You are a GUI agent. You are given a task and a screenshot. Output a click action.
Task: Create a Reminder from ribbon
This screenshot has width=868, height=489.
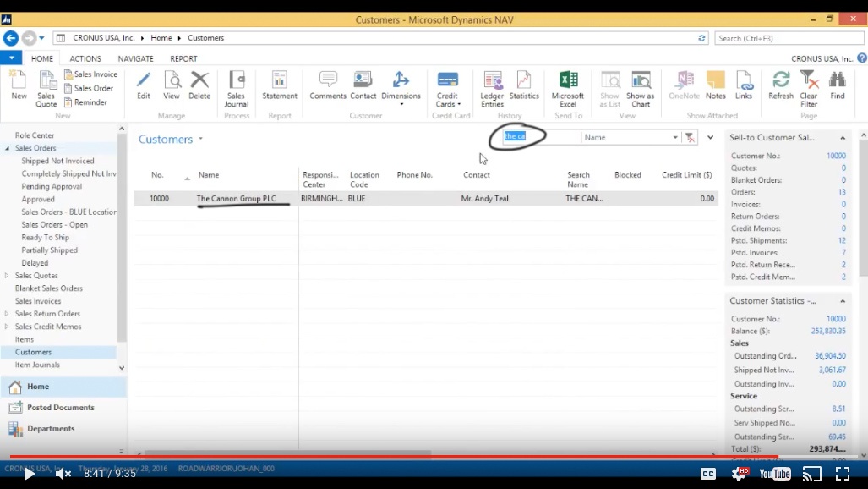point(85,102)
